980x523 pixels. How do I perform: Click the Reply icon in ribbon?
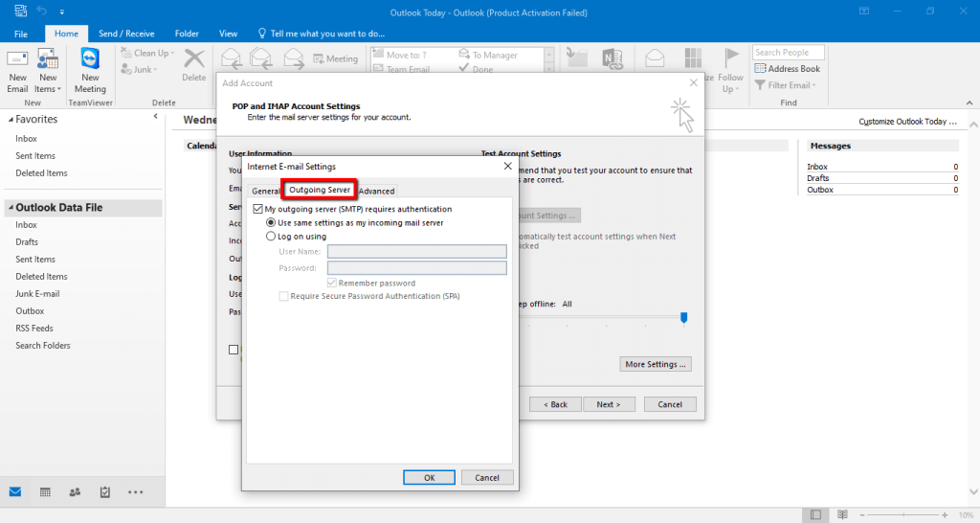(x=232, y=58)
